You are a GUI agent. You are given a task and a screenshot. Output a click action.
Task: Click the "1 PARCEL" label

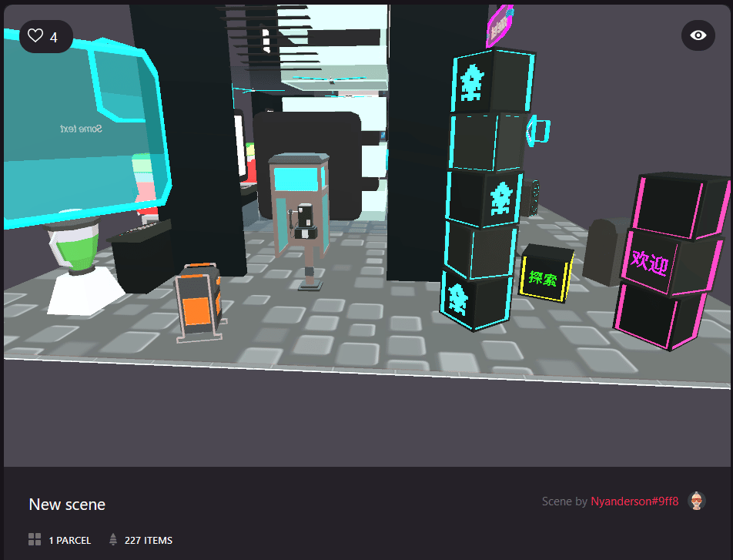(69, 541)
